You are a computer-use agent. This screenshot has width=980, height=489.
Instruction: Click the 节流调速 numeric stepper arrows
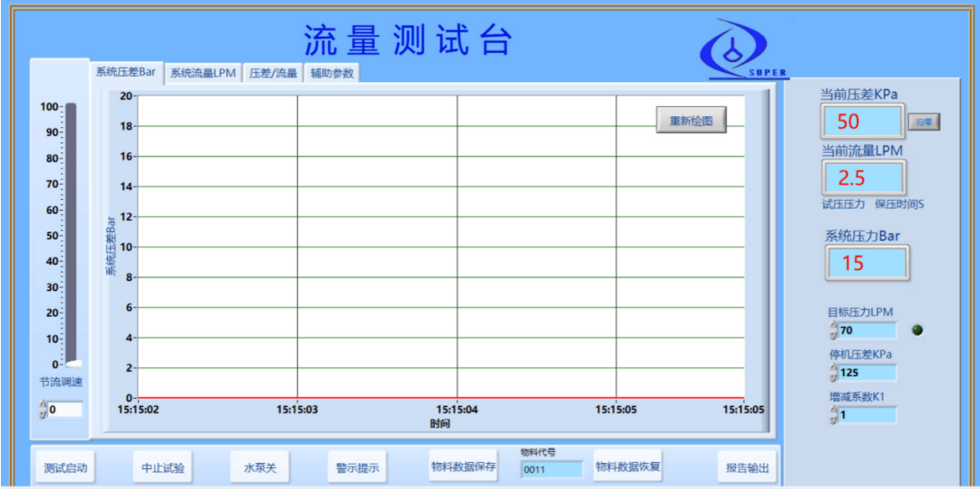[42, 410]
